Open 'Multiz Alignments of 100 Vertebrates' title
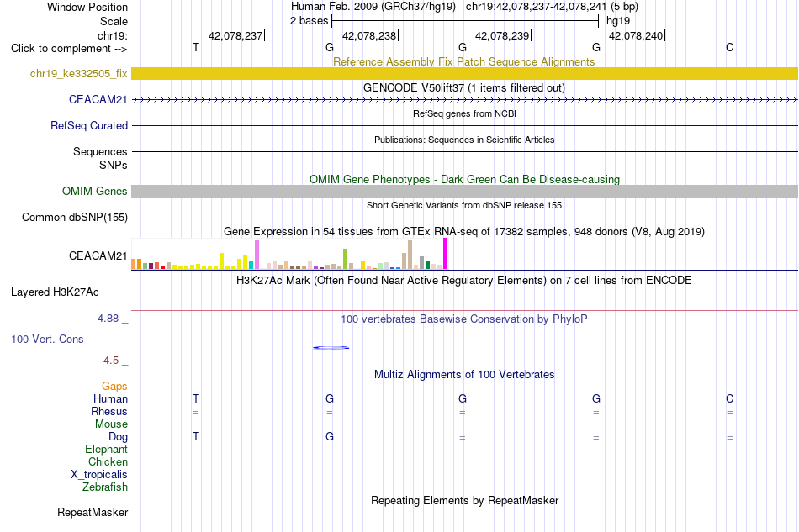Image resolution: width=799 pixels, height=532 pixels. click(x=464, y=375)
